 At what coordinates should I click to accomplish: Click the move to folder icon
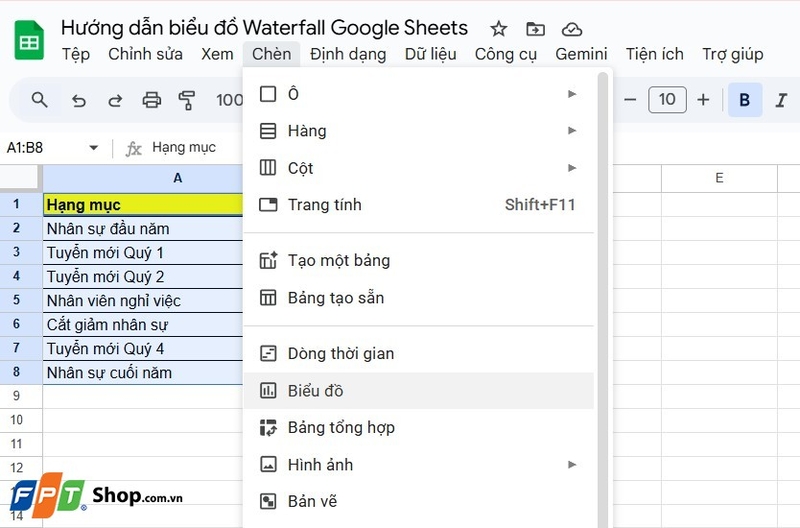[x=535, y=29]
